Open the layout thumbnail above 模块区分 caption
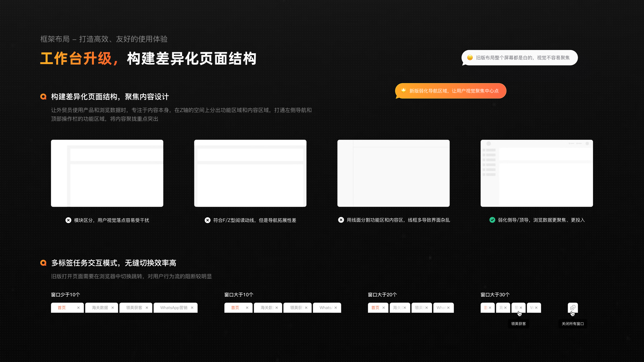Image resolution: width=644 pixels, height=362 pixels. (107, 173)
